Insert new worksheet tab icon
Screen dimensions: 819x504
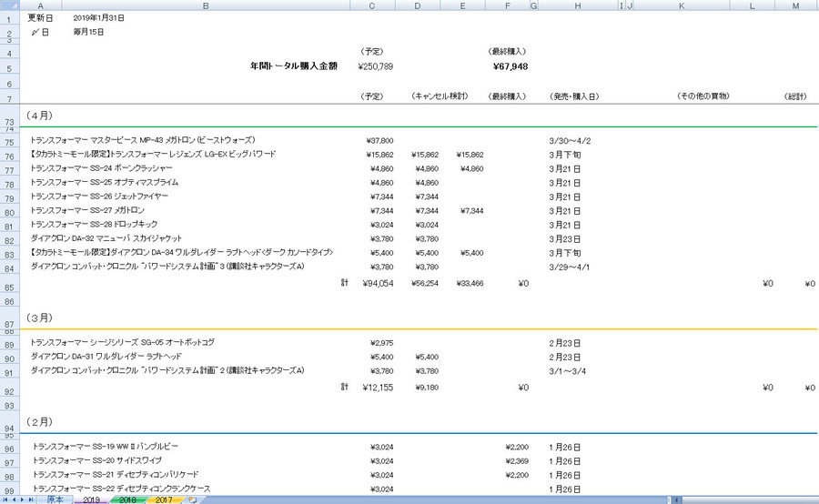pyautogui.click(x=193, y=499)
